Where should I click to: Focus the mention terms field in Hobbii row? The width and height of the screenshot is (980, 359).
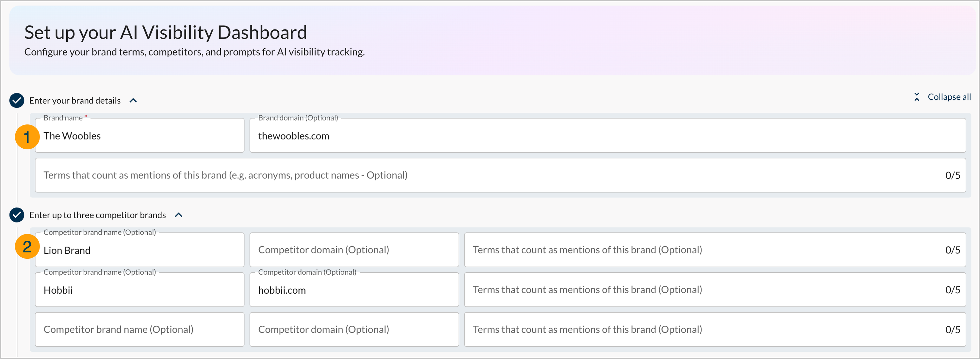point(715,290)
